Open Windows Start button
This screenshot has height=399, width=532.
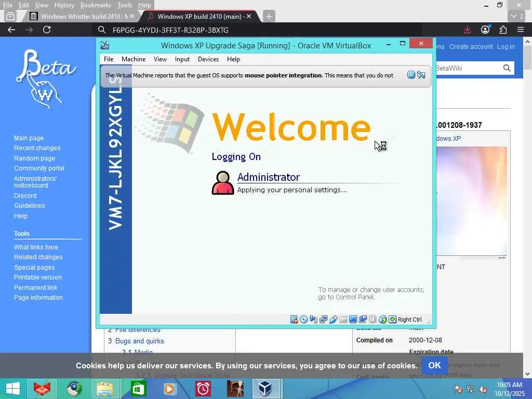(x=13, y=389)
